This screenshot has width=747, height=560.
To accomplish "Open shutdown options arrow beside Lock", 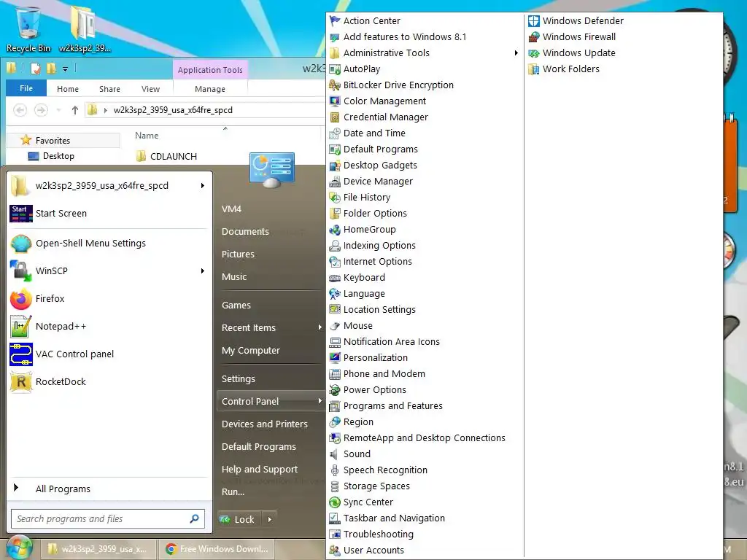I will pos(270,519).
